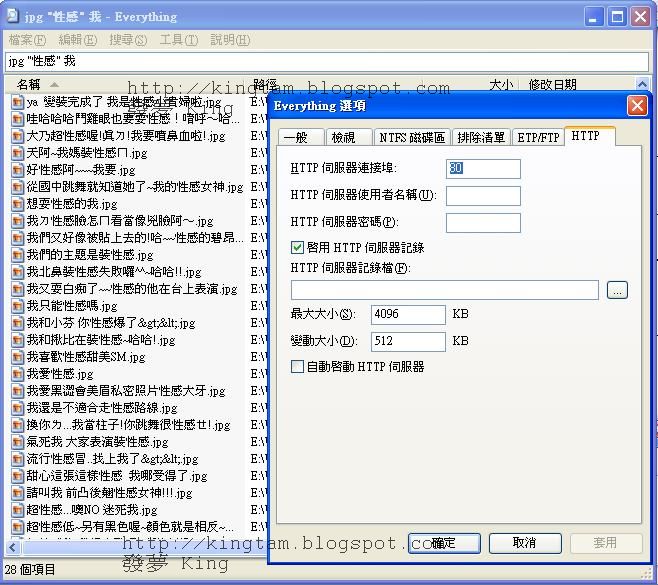Select file 我們的主題是裝性感.jpg
Screen dimensions: 658x585
click(x=90, y=255)
